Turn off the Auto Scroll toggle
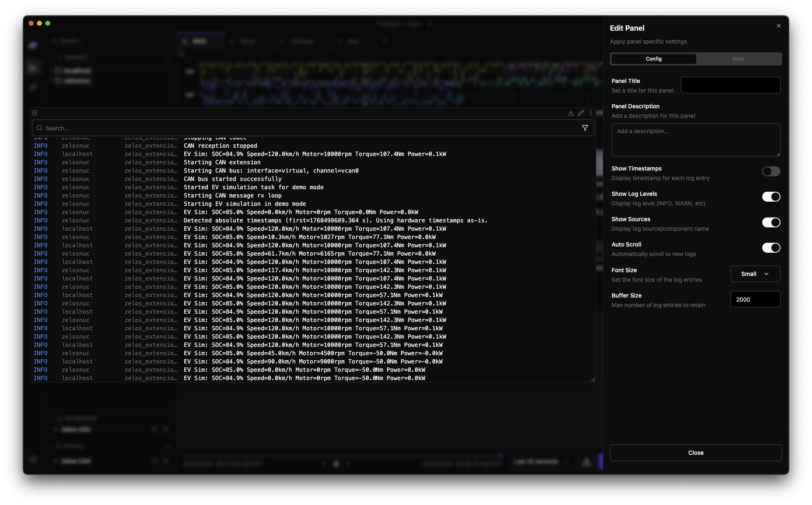 pyautogui.click(x=771, y=248)
